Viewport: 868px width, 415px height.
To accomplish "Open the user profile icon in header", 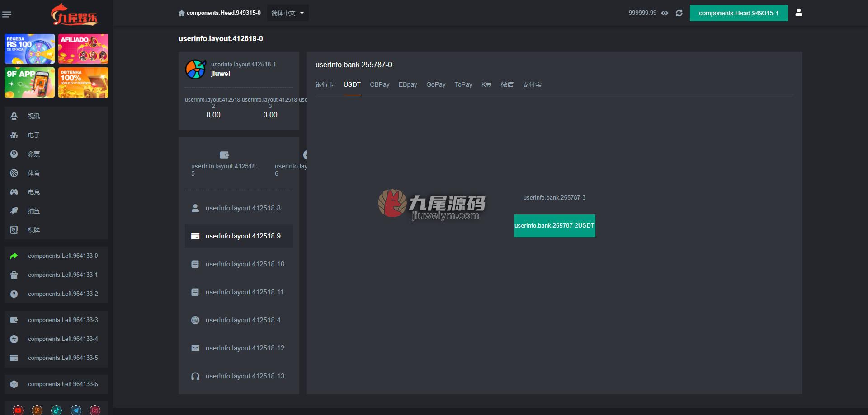I will [799, 12].
